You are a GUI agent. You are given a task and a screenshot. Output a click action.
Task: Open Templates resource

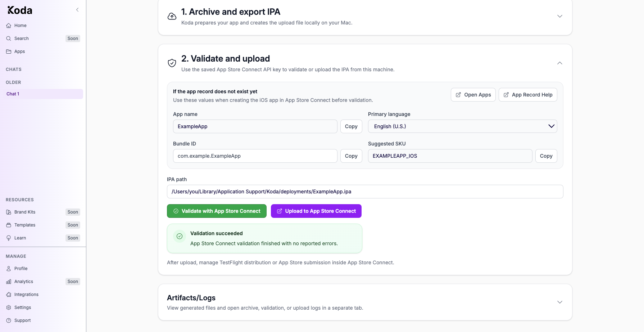pos(43,225)
